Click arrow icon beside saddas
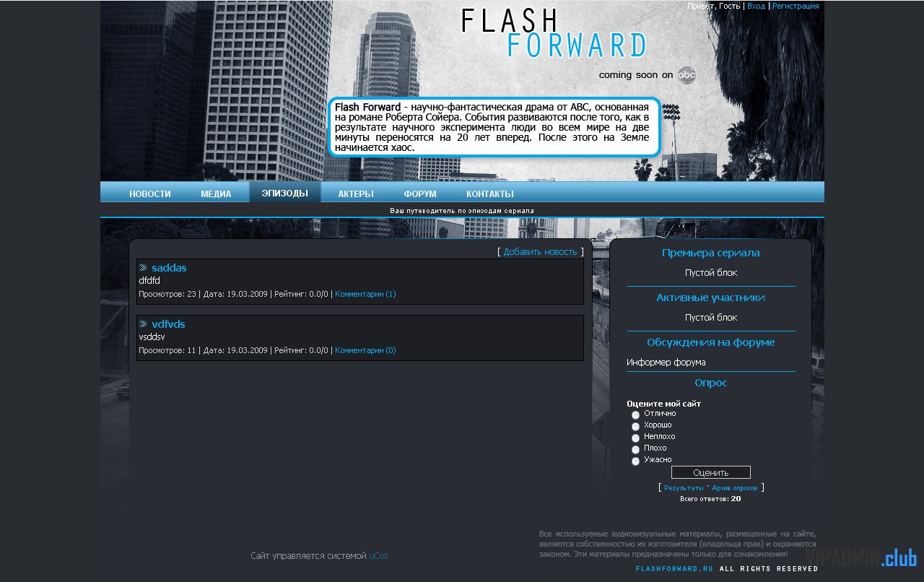The image size is (924, 582). 144,268
